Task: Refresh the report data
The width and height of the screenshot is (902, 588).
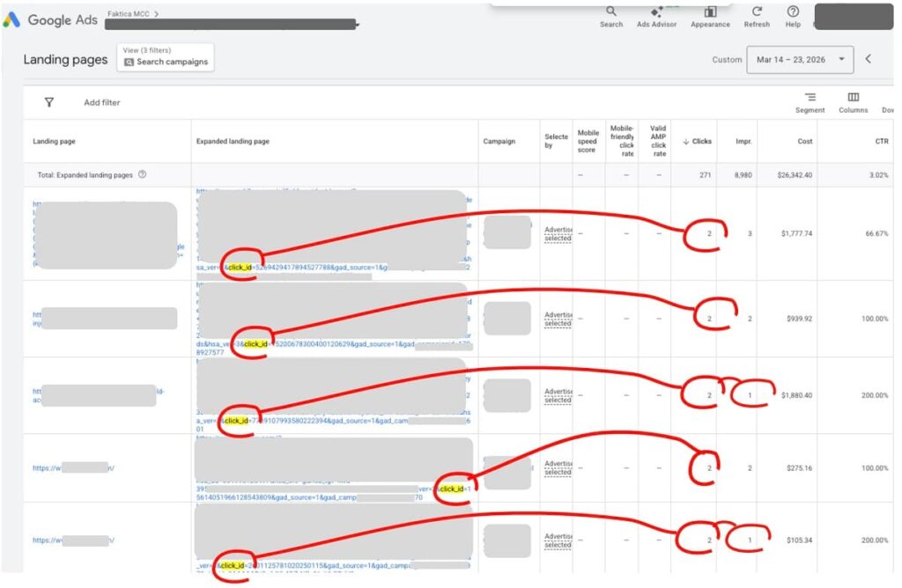Action: click(x=757, y=18)
